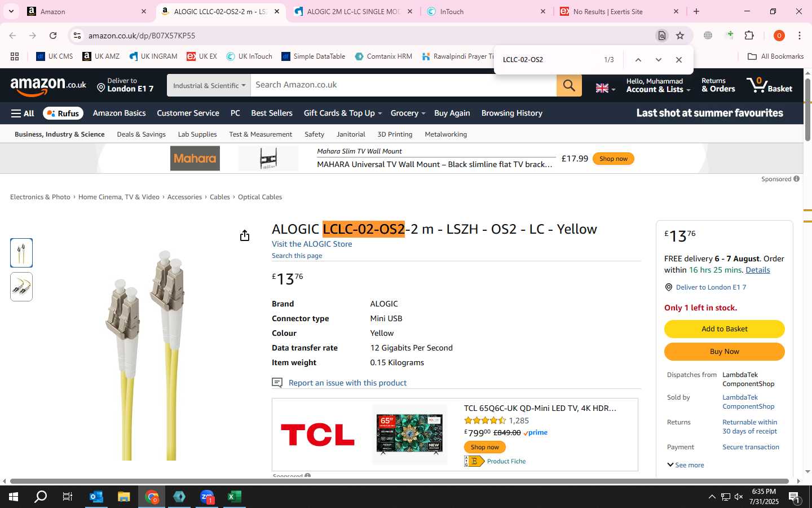The image size is (812, 508).
Task: Go to next find-in-page match arrow
Action: [x=658, y=60]
